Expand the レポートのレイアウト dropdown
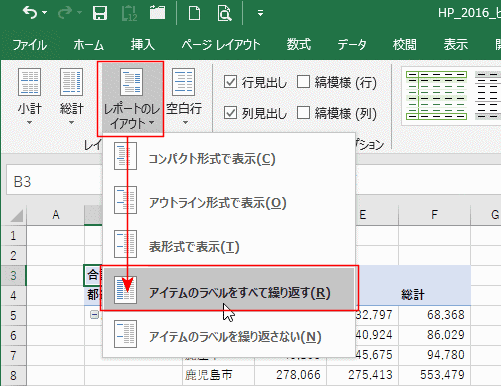Image resolution: width=501 pixels, height=386 pixels. 130,99
